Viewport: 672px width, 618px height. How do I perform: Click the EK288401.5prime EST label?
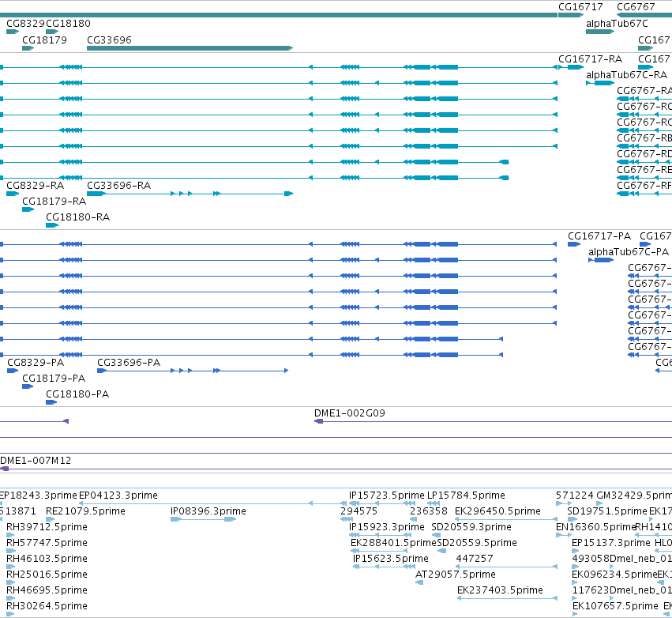click(x=393, y=543)
